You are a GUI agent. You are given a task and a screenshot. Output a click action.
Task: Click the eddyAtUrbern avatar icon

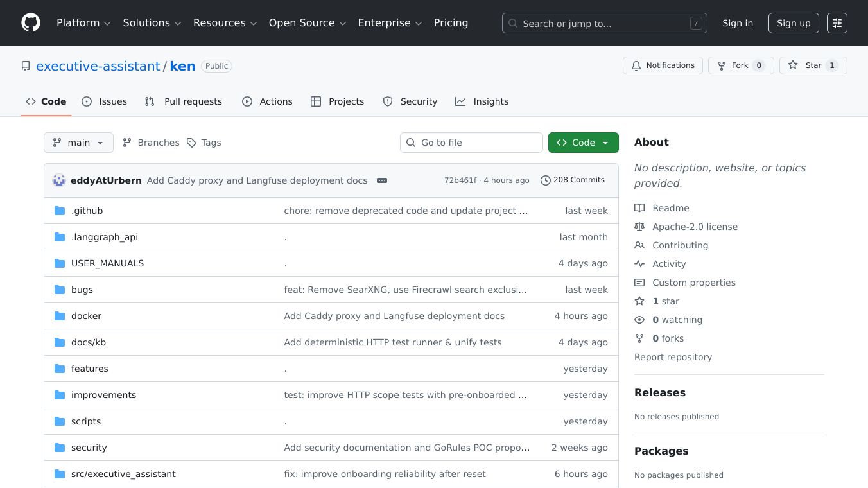(x=59, y=180)
